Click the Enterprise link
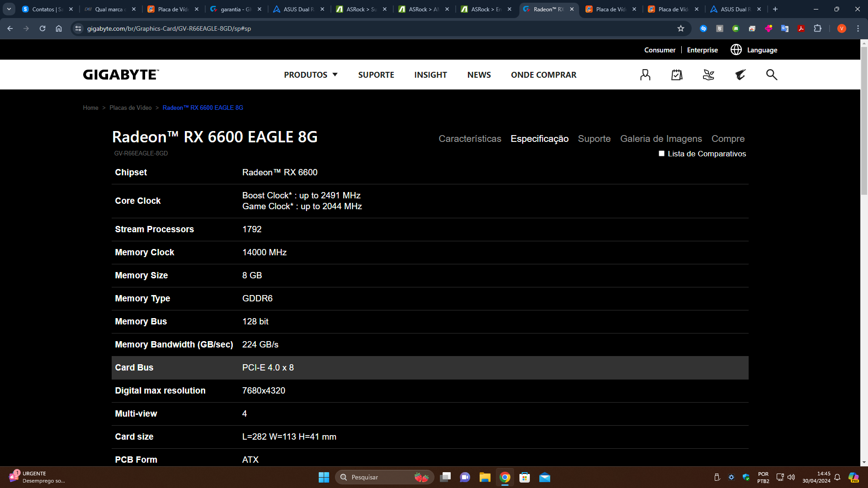The height and width of the screenshot is (488, 868). [x=702, y=50]
